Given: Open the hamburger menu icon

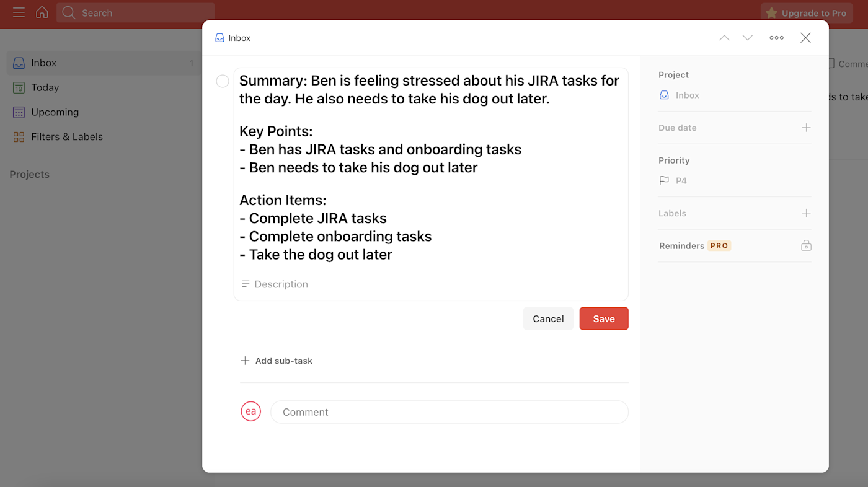Looking at the screenshot, I should (x=19, y=12).
